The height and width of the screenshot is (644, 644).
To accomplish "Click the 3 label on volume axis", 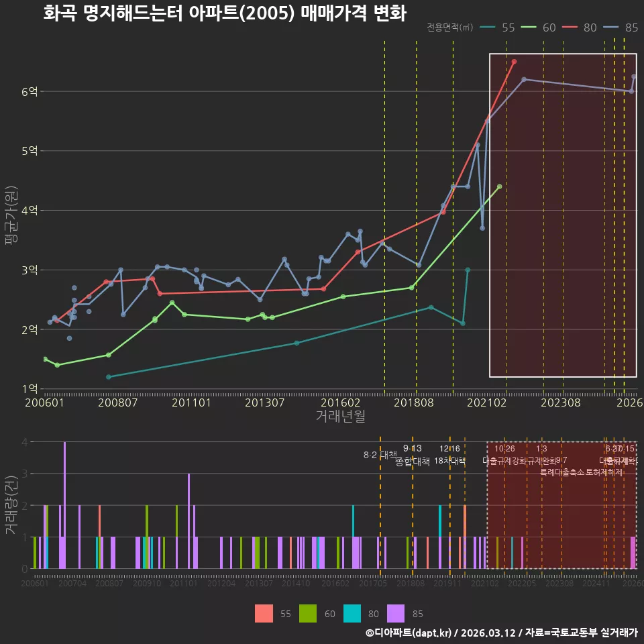I will (25, 474).
